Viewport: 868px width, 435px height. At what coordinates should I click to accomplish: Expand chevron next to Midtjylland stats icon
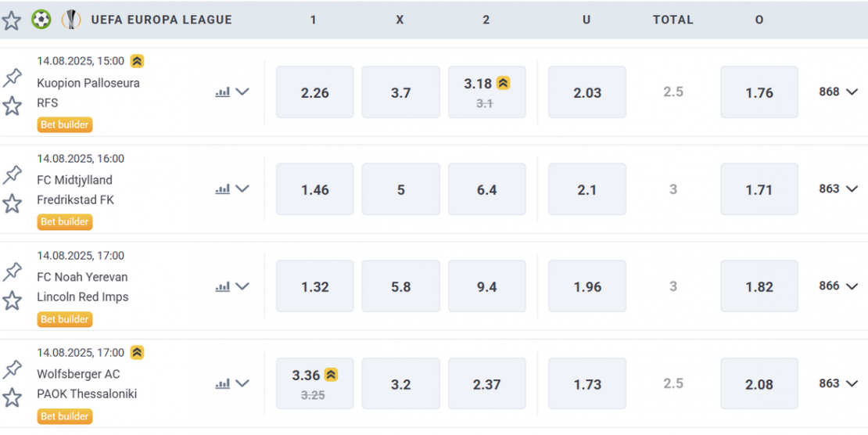click(x=242, y=189)
